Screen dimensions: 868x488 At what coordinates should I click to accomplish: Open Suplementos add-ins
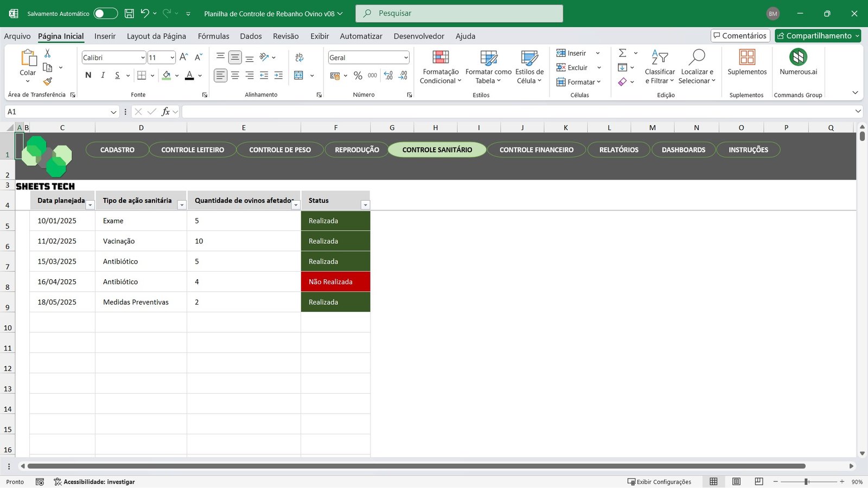[747, 62]
